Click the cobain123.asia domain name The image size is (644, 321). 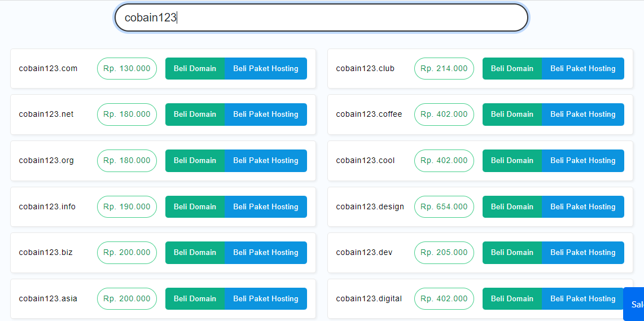(x=48, y=299)
